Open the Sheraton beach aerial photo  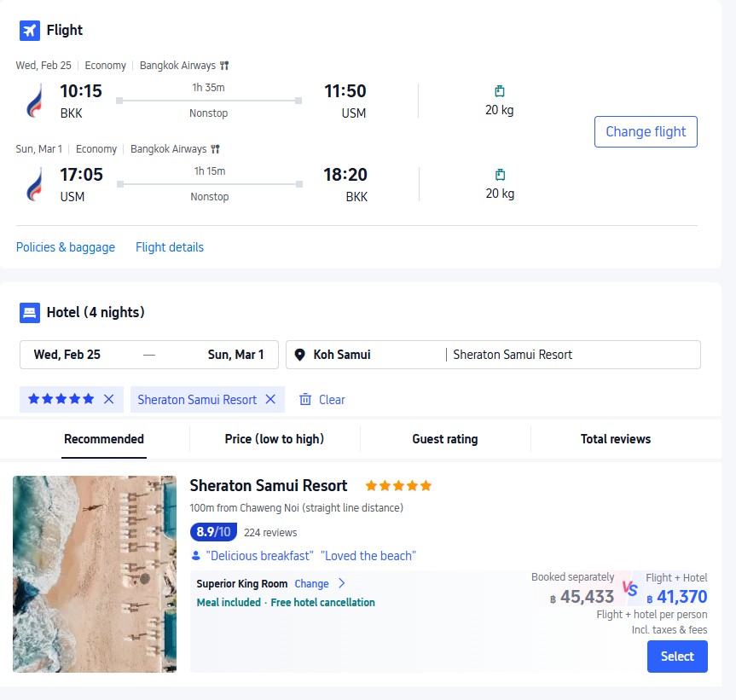(95, 574)
